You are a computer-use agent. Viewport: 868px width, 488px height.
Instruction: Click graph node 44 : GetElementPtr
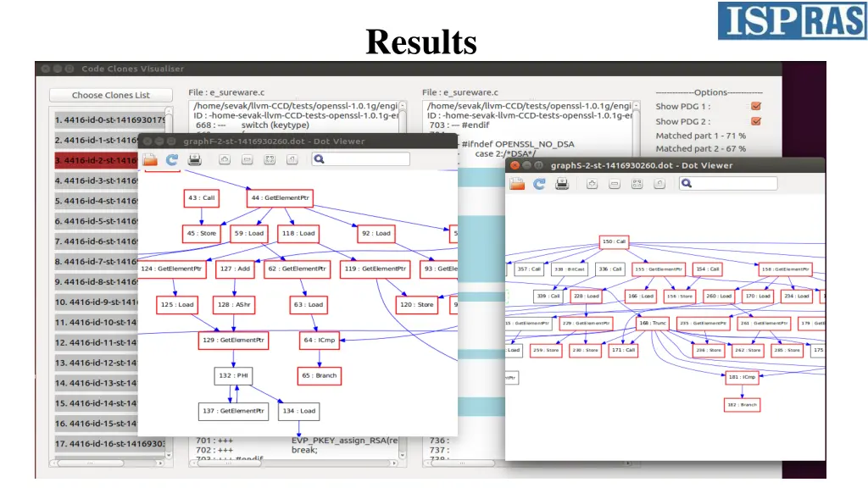[280, 198]
